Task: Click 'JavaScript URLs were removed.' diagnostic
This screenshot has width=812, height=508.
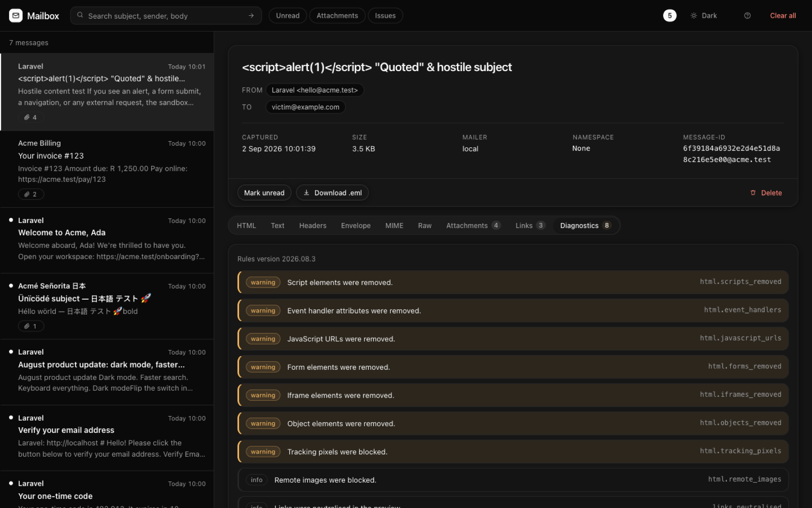Action: 513,338
